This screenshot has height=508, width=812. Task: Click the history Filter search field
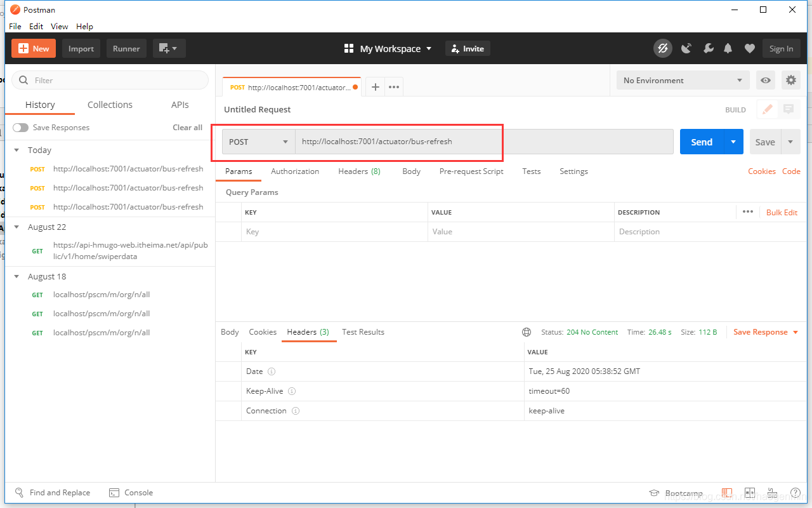click(110, 80)
